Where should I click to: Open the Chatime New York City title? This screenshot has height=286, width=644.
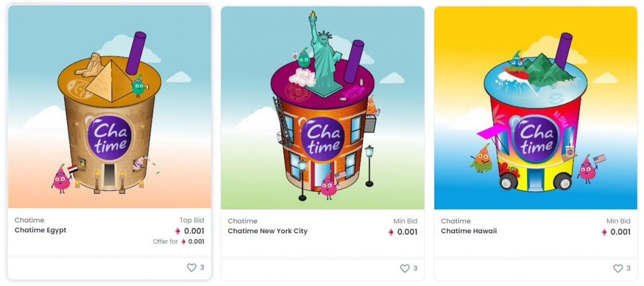pyautogui.click(x=267, y=231)
